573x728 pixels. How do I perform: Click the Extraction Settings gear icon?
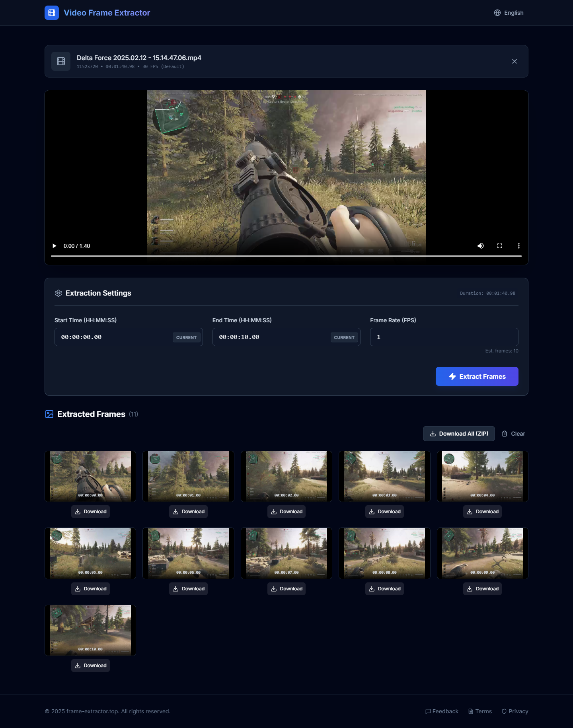[x=58, y=293]
